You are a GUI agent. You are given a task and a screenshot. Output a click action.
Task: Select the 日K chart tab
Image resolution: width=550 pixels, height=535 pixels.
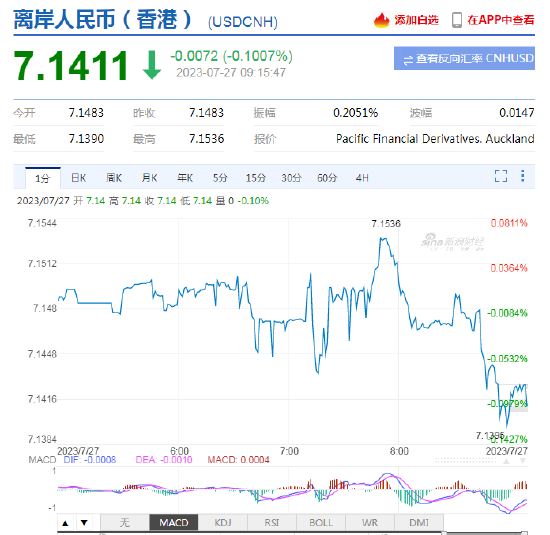79,178
